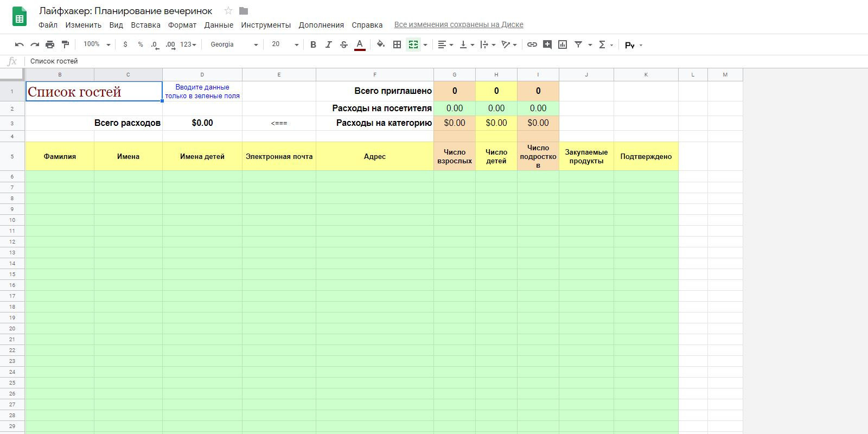The width and height of the screenshot is (868, 434).
Task: Insert a chart
Action: (x=563, y=44)
